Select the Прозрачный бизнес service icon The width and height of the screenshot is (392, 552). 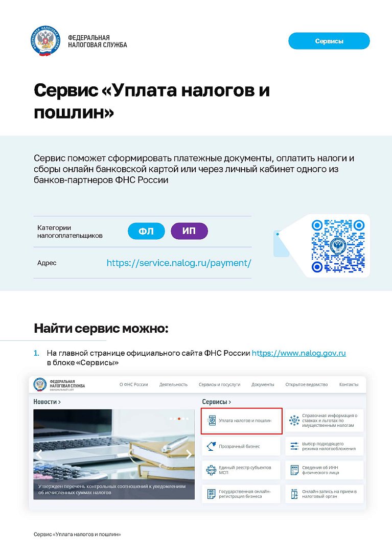pos(211,446)
